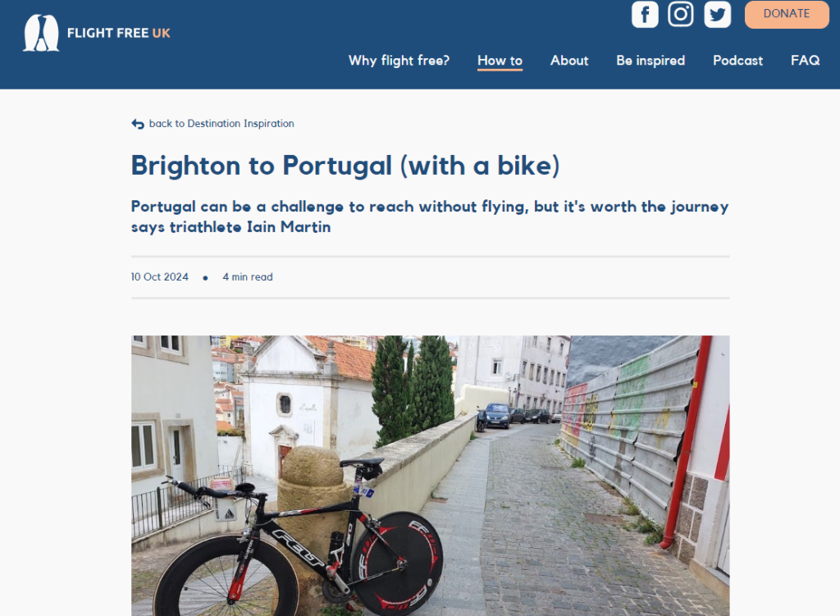Image resolution: width=840 pixels, height=616 pixels.
Task: Open the Facebook social icon
Action: pyautogui.click(x=645, y=14)
